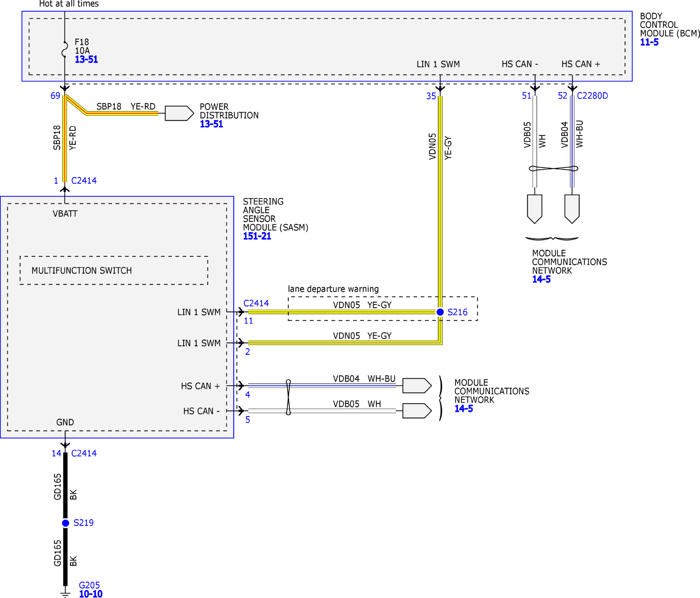Click pin number 35 at the BCM
Image resolution: width=700 pixels, height=598 pixels.
431,96
